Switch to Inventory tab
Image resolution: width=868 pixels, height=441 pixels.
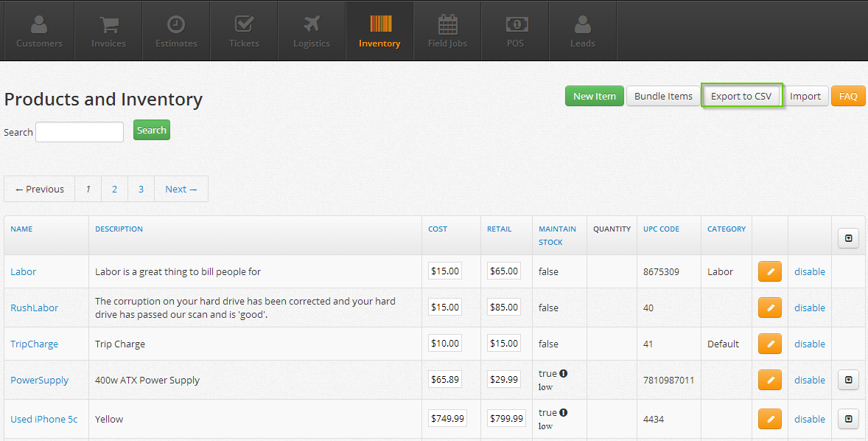pyautogui.click(x=379, y=31)
